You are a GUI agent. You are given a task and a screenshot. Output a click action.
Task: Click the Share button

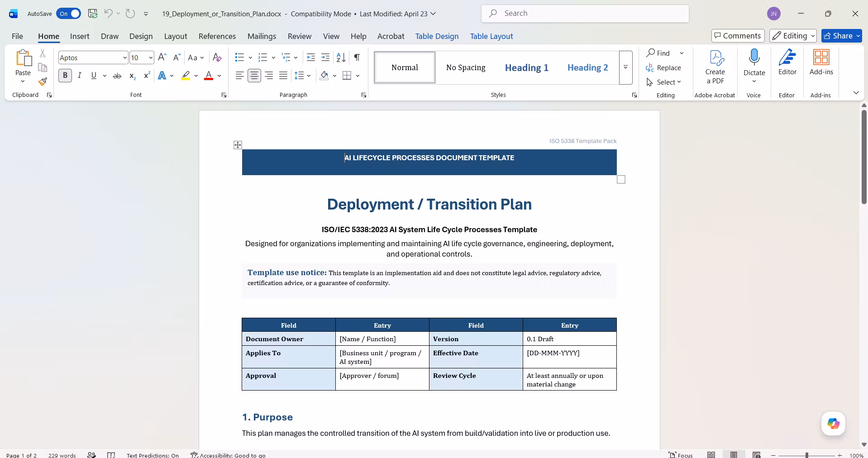pyautogui.click(x=842, y=36)
